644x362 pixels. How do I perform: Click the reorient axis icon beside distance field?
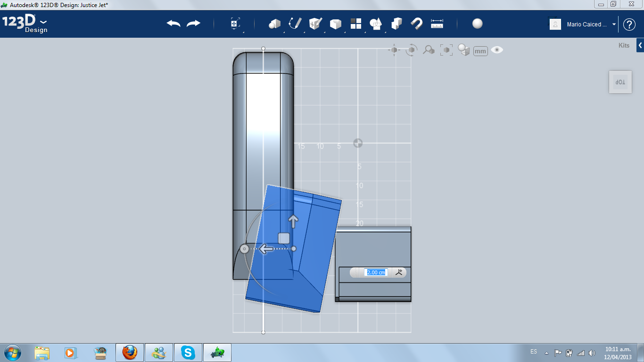pos(399,272)
